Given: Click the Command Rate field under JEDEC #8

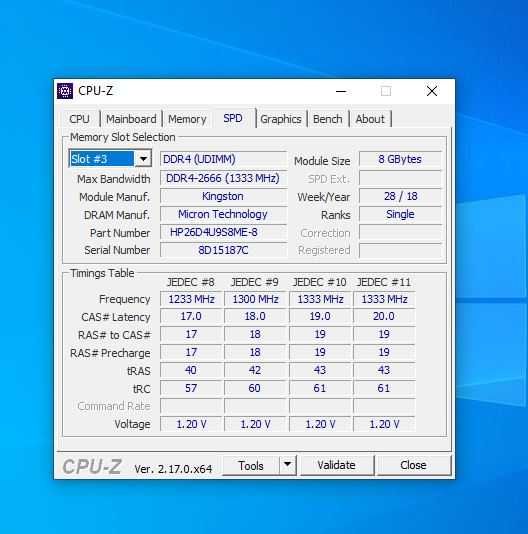Looking at the screenshot, I should pos(191,406).
